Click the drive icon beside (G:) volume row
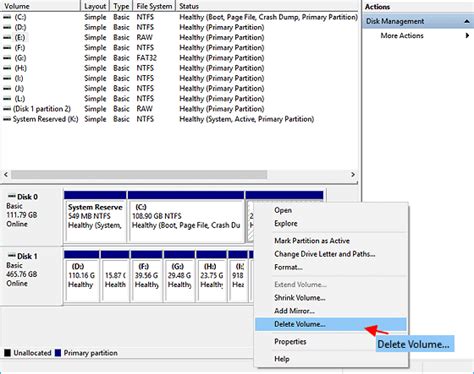474x374 pixels. point(7,58)
